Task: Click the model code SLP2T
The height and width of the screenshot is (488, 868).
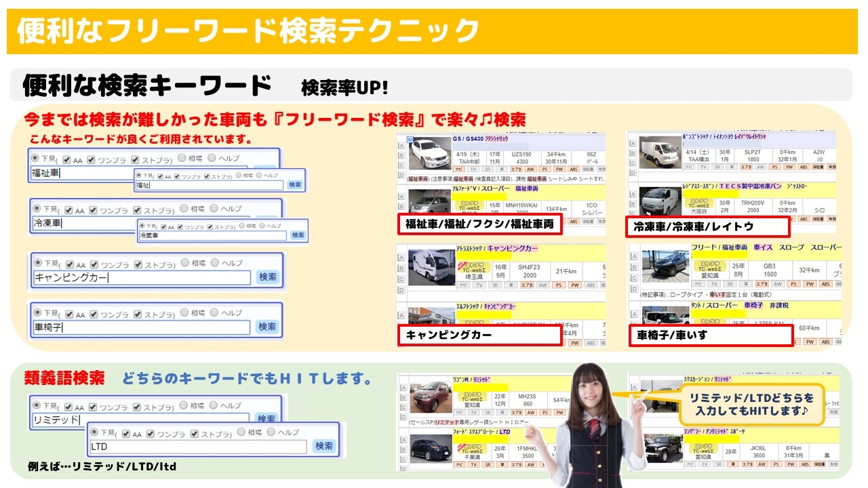Action: 753,153
